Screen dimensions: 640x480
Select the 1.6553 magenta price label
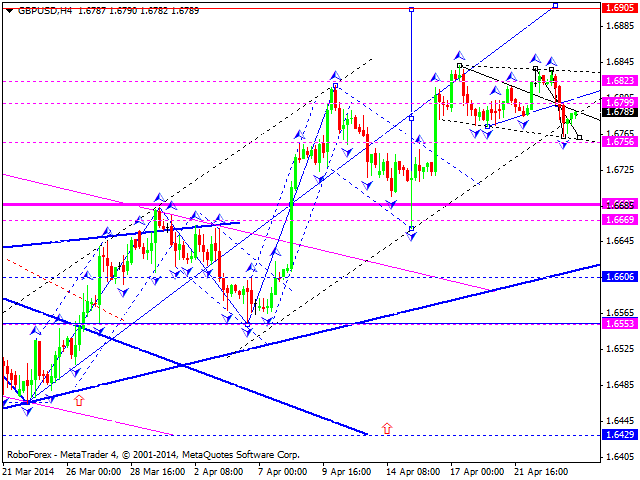(x=619, y=323)
